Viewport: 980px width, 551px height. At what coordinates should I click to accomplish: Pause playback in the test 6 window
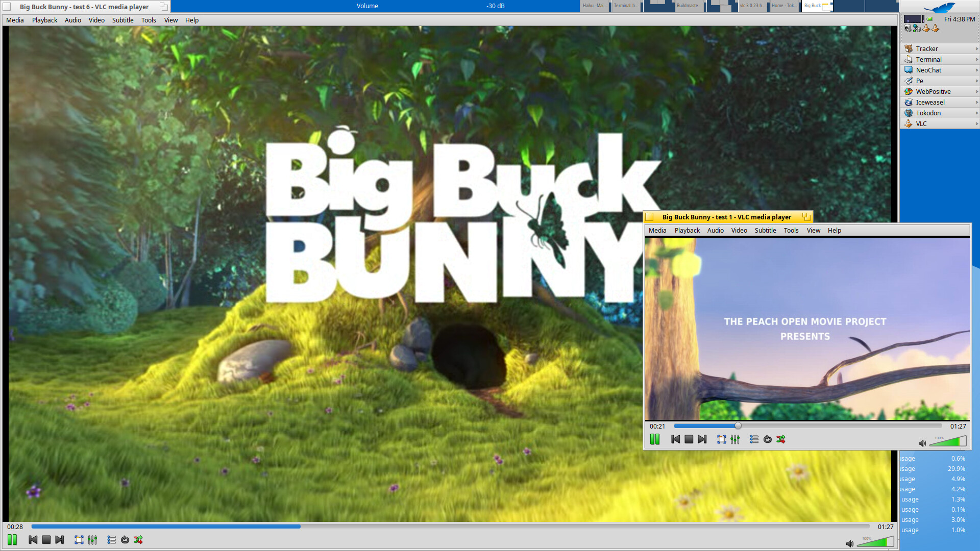[x=12, y=540]
